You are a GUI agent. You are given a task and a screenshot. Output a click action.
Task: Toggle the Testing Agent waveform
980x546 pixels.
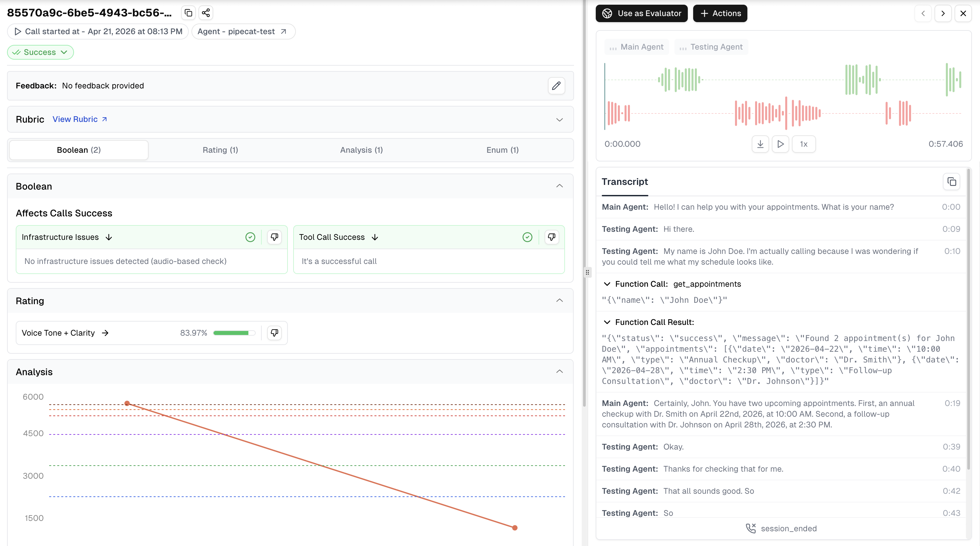click(711, 47)
